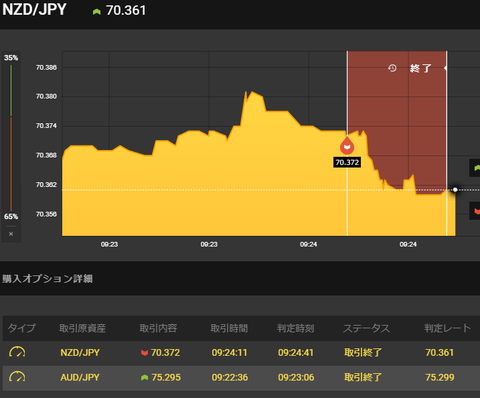Close the sentiment bar with the X icon

coord(11,234)
